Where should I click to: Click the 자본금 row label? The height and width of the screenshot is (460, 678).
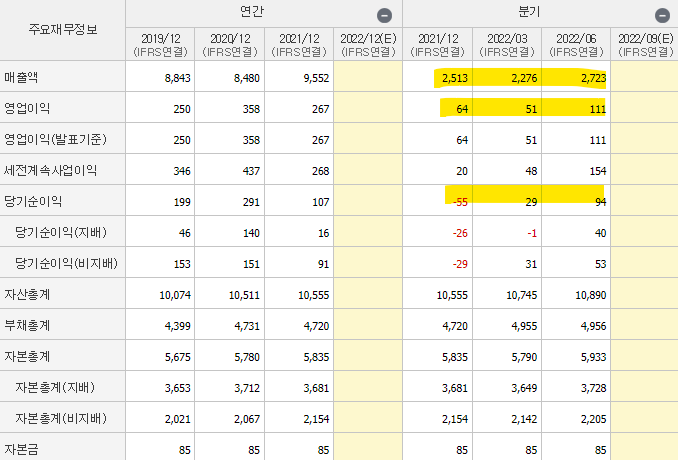21,450
